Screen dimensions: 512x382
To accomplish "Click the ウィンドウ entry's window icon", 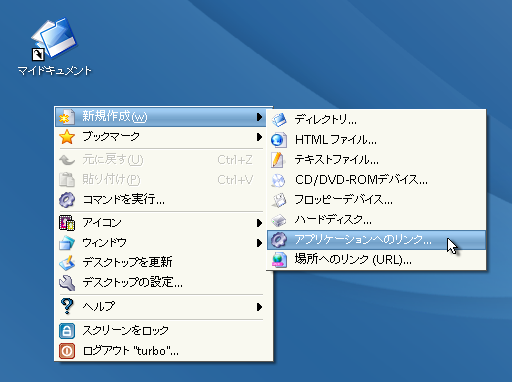I will [67, 243].
